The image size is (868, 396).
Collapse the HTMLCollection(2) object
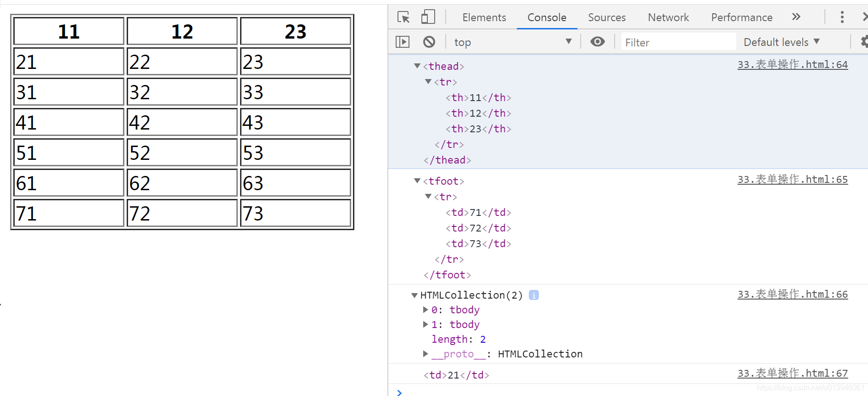coord(414,295)
